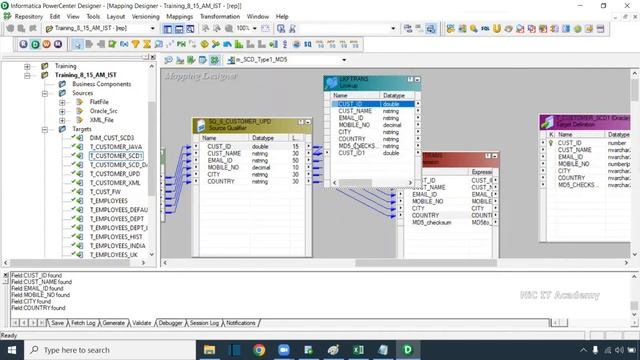The height and width of the screenshot is (360, 640).
Task: Switch to the Session Log tab
Action: pos(204,323)
